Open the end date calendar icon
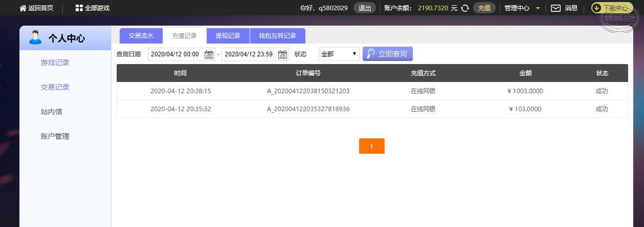Screen dimensions: 644x227 [x=283, y=54]
